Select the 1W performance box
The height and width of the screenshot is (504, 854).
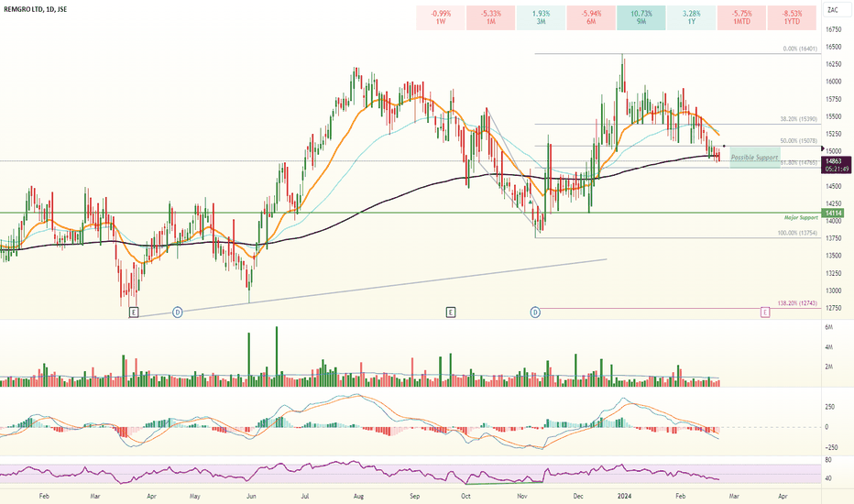(x=441, y=17)
